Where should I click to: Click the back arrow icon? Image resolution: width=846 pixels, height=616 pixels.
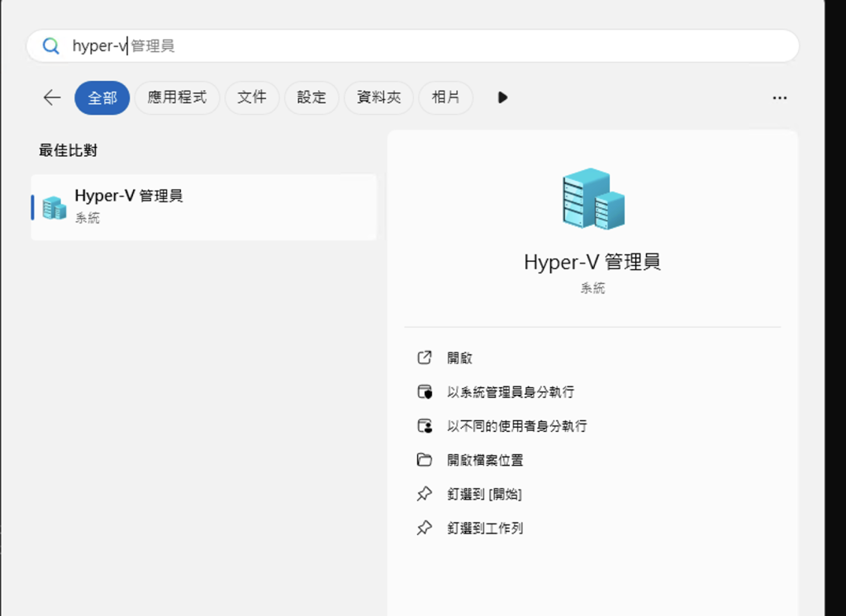[52, 97]
